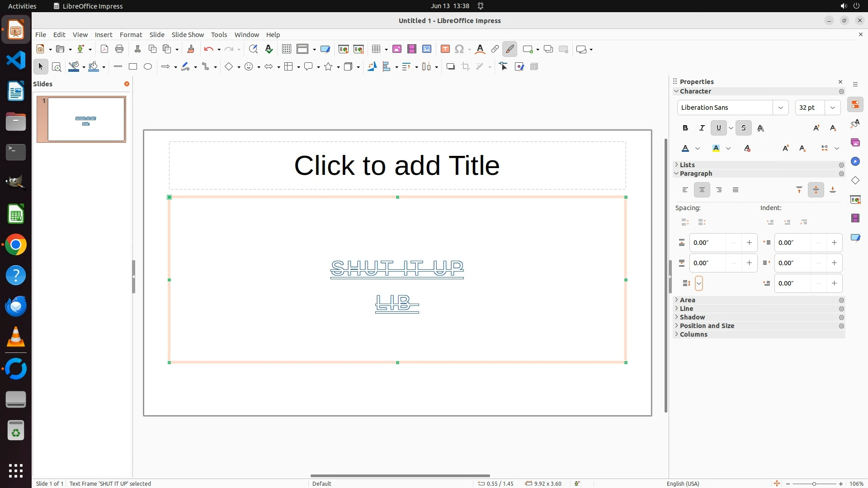Select the Ellipse drawing tool
Screen dimensions: 868x488
pyautogui.click(x=148, y=67)
